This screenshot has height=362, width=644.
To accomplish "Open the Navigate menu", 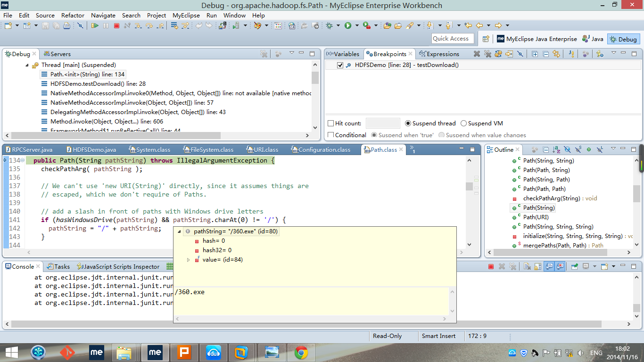I will (103, 15).
